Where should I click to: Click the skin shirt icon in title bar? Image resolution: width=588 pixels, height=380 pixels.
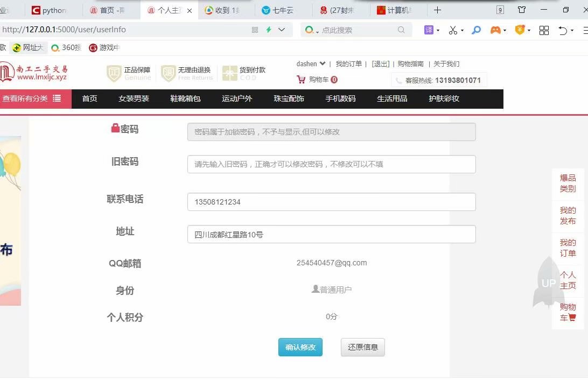(522, 10)
